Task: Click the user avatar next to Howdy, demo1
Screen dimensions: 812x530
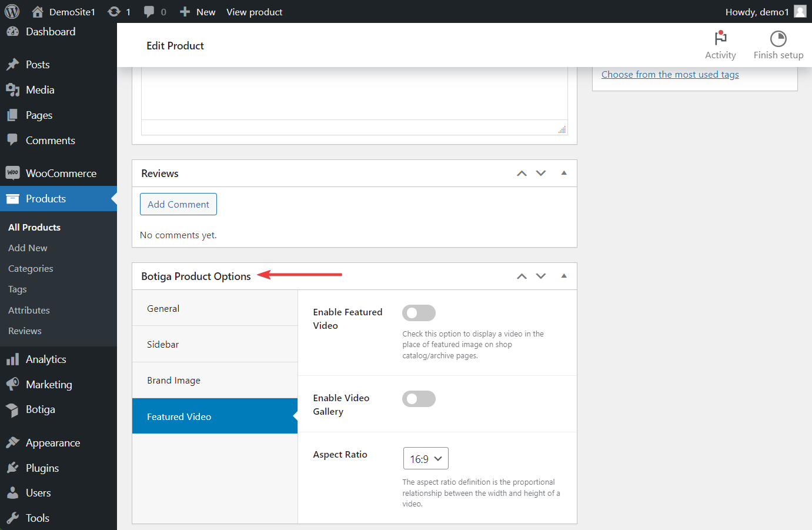Action: pyautogui.click(x=800, y=12)
